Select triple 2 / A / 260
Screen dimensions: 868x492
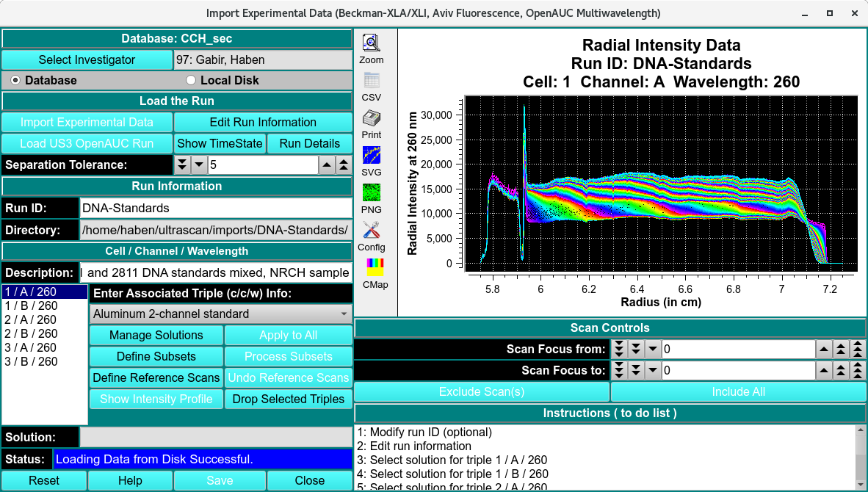pos(31,319)
